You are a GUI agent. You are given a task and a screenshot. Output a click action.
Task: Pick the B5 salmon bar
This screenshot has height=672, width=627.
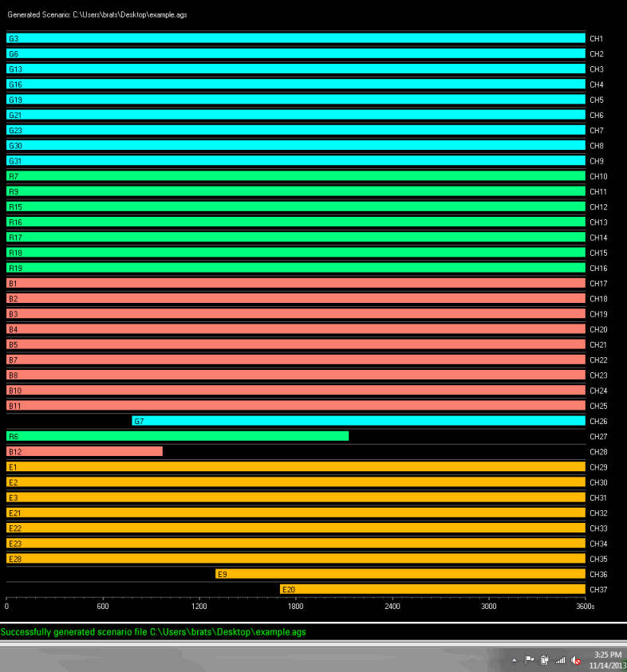click(x=296, y=344)
